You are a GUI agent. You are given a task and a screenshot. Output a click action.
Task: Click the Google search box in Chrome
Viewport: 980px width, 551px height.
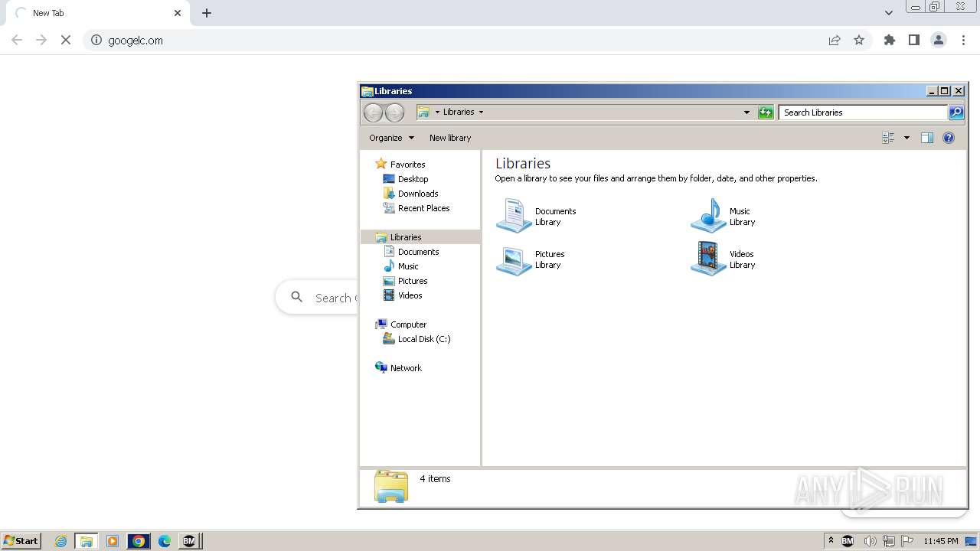coord(316,298)
